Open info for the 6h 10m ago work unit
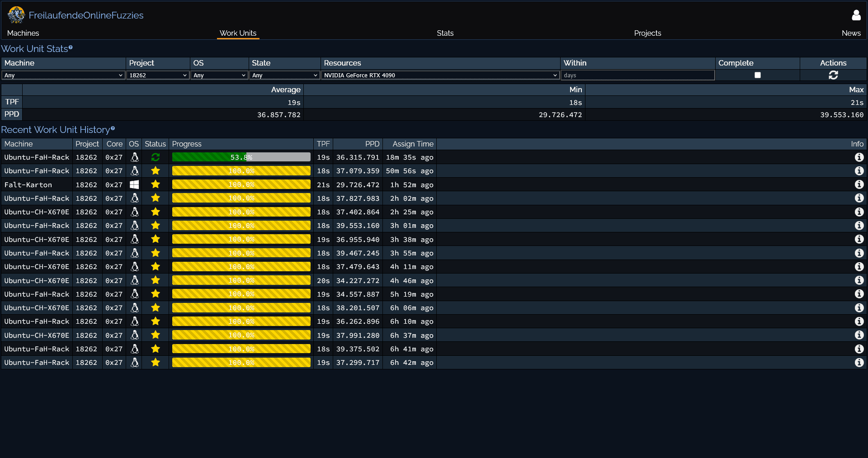 click(859, 321)
